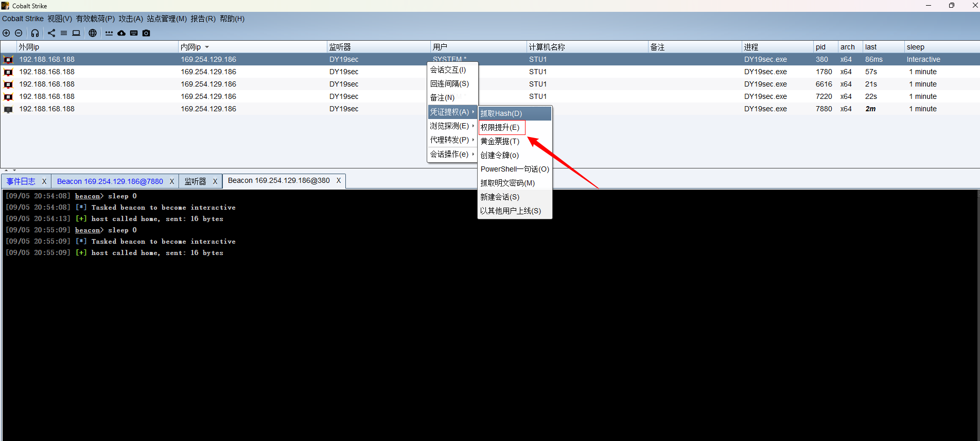Sort by 监听器 column header
The width and height of the screenshot is (980, 441).
[x=378, y=47]
